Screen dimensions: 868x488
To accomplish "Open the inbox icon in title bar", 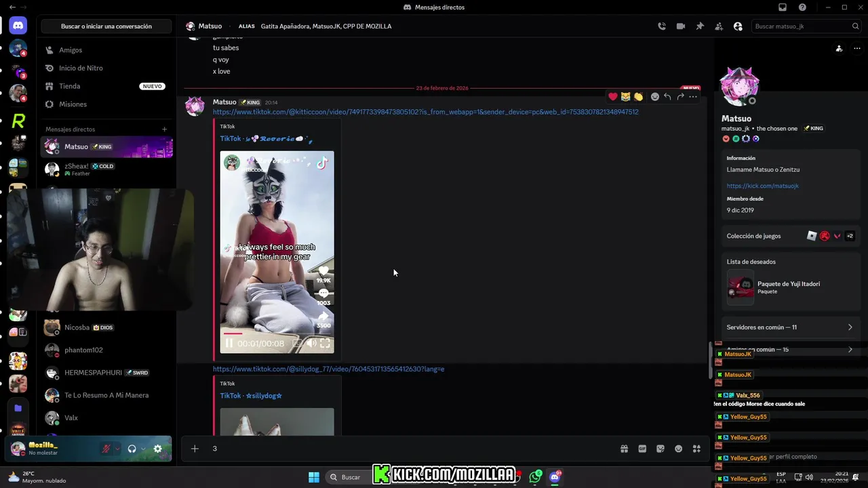I will pyautogui.click(x=783, y=7).
